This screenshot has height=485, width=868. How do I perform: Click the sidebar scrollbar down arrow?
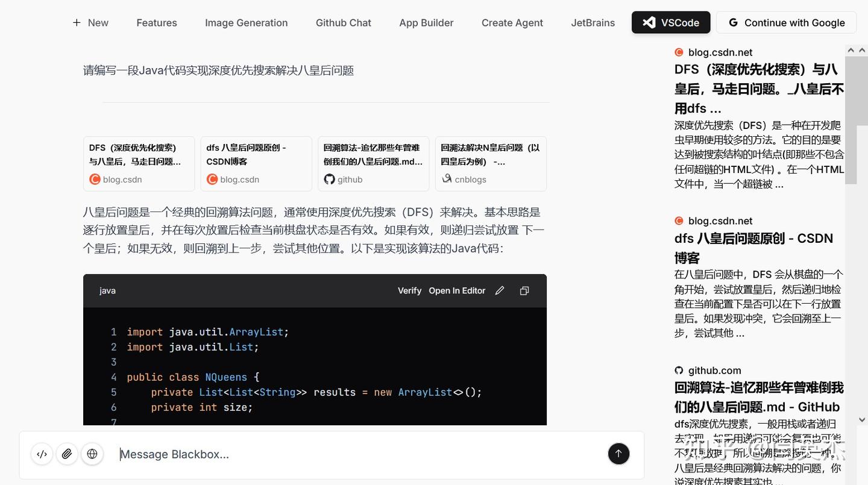tap(862, 419)
